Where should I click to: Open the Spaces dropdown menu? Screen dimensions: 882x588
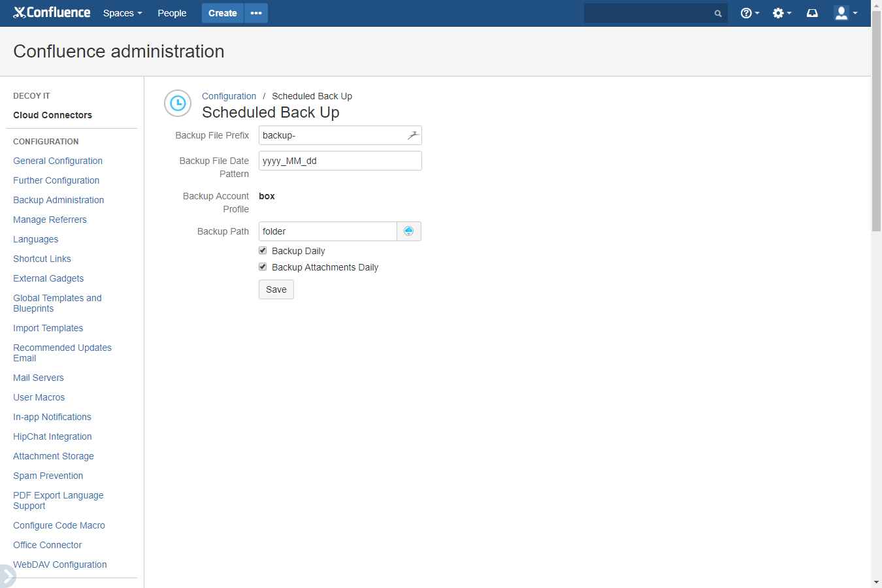pyautogui.click(x=122, y=13)
